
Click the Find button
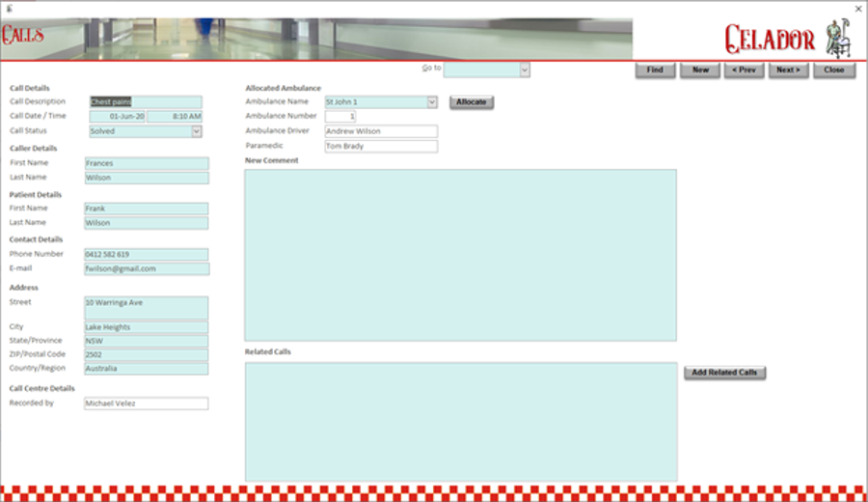(x=655, y=70)
